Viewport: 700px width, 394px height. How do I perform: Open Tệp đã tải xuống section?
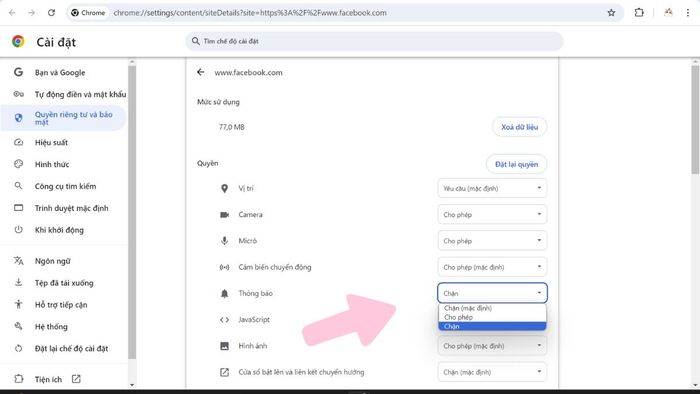[x=64, y=283]
